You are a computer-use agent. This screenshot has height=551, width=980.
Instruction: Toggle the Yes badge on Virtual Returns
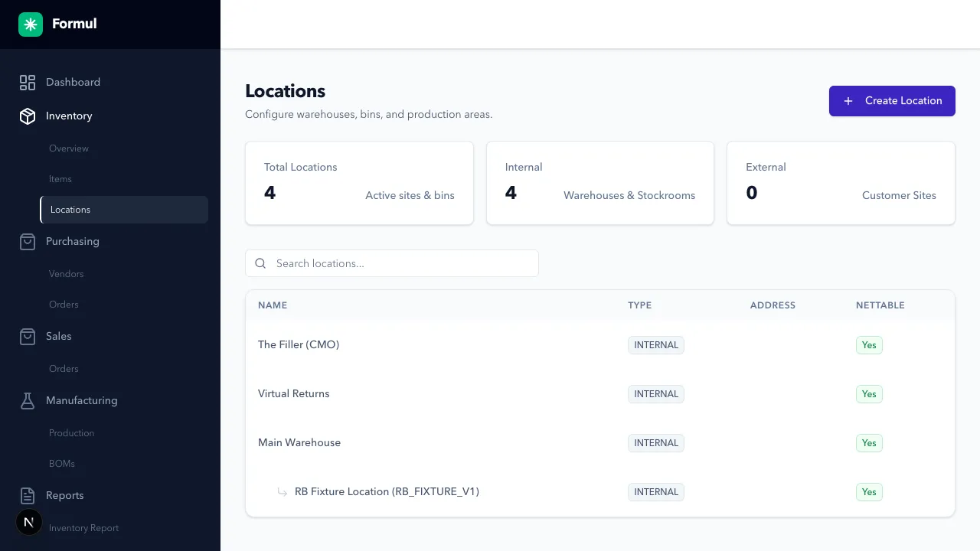[x=869, y=394]
